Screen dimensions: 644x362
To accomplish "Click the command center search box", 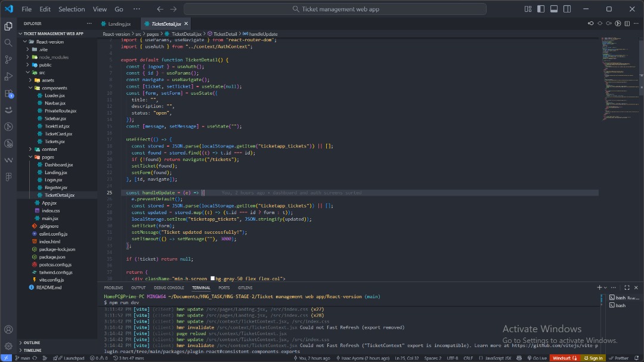I will 335,9.
